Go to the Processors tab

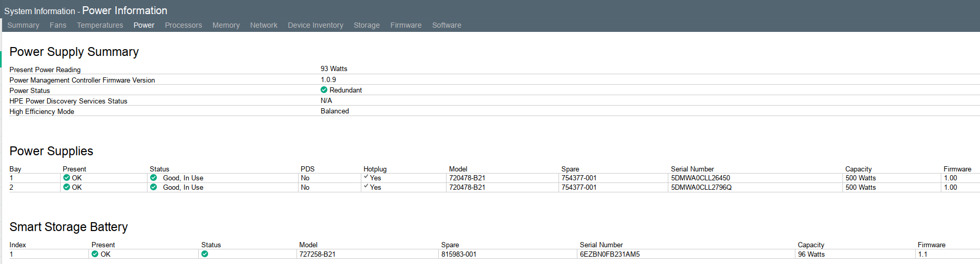coord(183,25)
